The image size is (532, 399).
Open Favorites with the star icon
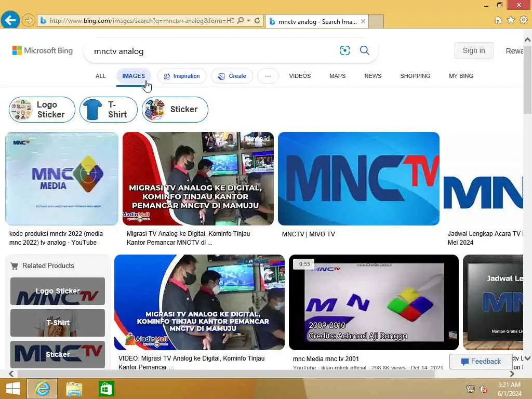tap(511, 20)
